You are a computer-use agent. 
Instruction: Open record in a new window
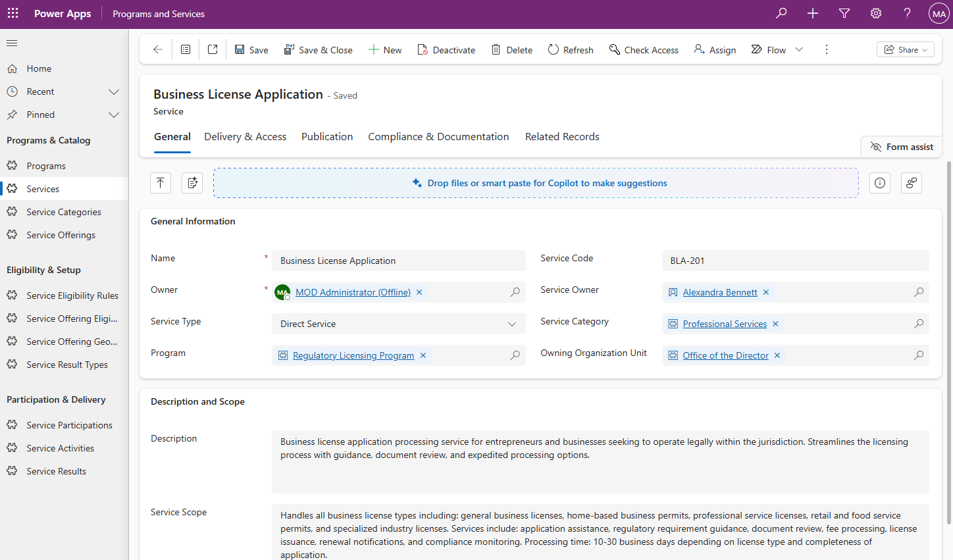213,49
